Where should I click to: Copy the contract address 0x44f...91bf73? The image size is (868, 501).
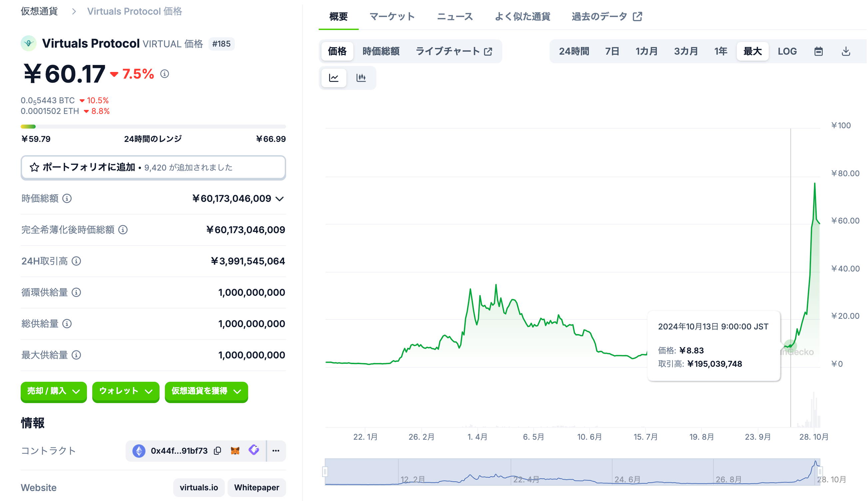(x=217, y=451)
